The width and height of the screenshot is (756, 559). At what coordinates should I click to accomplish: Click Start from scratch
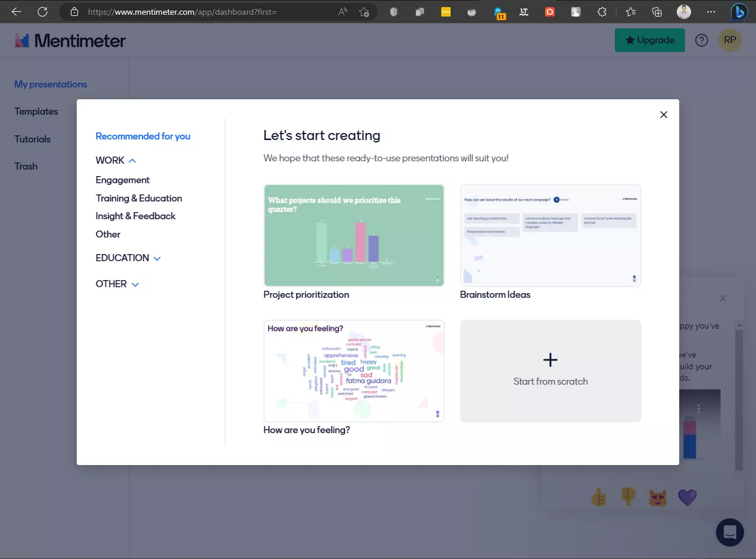tap(550, 371)
